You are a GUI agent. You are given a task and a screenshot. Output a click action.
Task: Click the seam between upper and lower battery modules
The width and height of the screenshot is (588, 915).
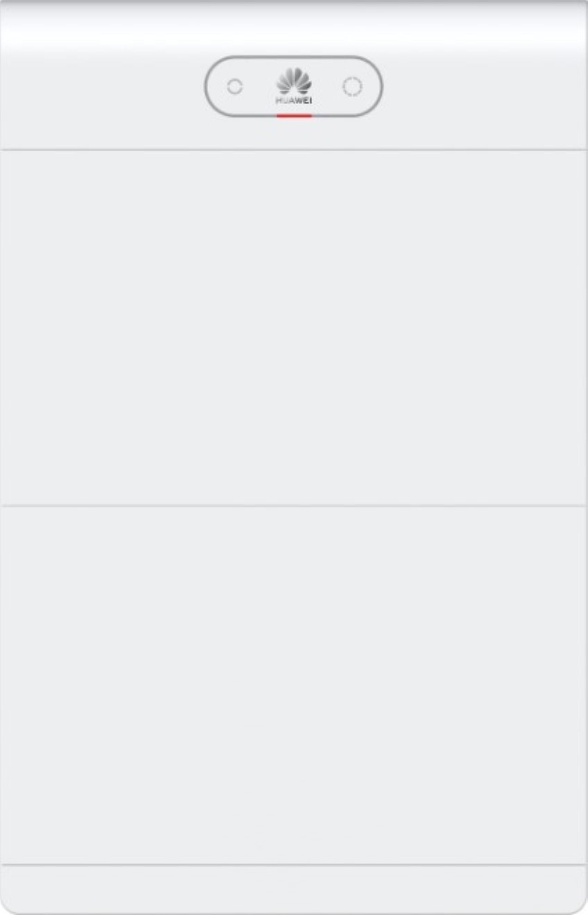click(294, 506)
